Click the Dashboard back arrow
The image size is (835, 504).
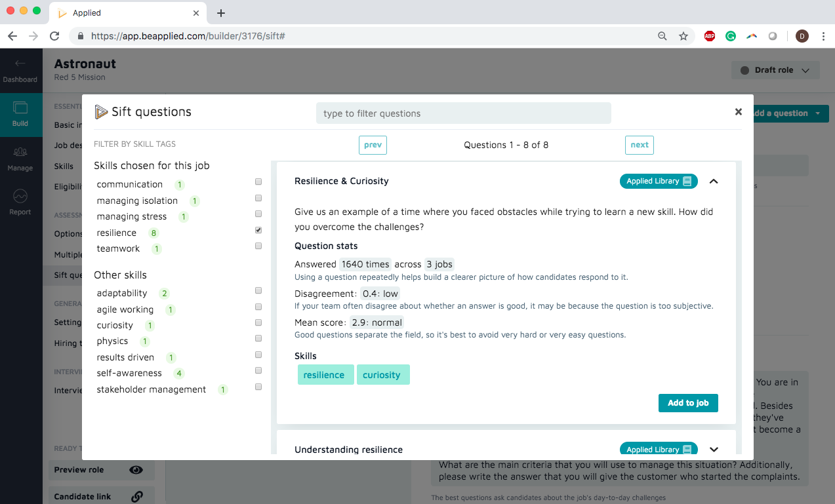click(x=20, y=64)
